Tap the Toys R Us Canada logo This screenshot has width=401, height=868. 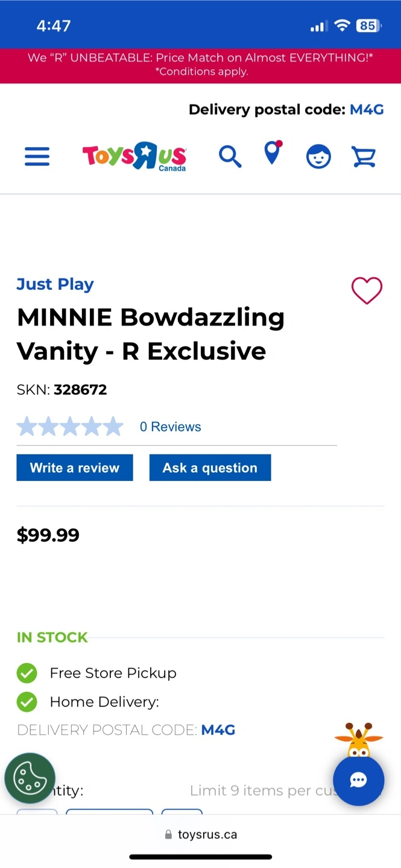[134, 157]
